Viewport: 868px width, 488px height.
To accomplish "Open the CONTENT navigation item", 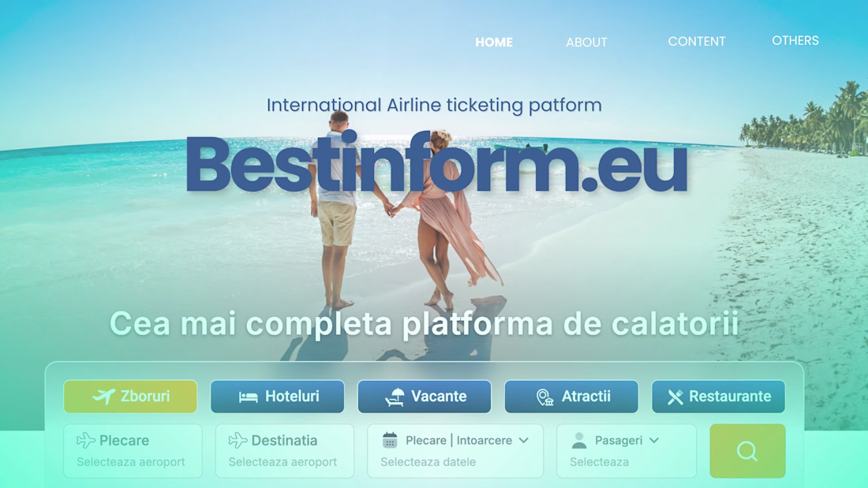I will 697,42.
